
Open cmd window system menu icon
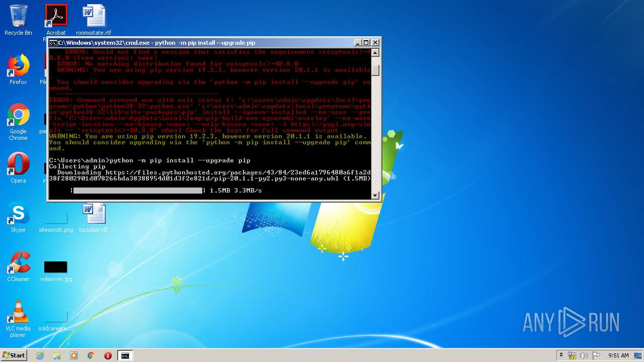pyautogui.click(x=53, y=43)
